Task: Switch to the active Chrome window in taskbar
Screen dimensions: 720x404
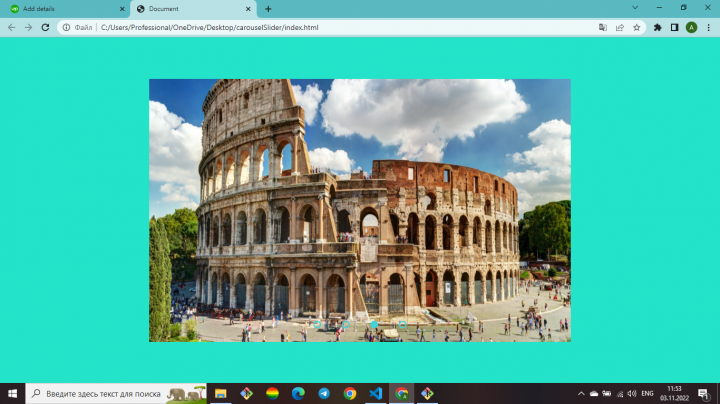Action: [x=402, y=393]
